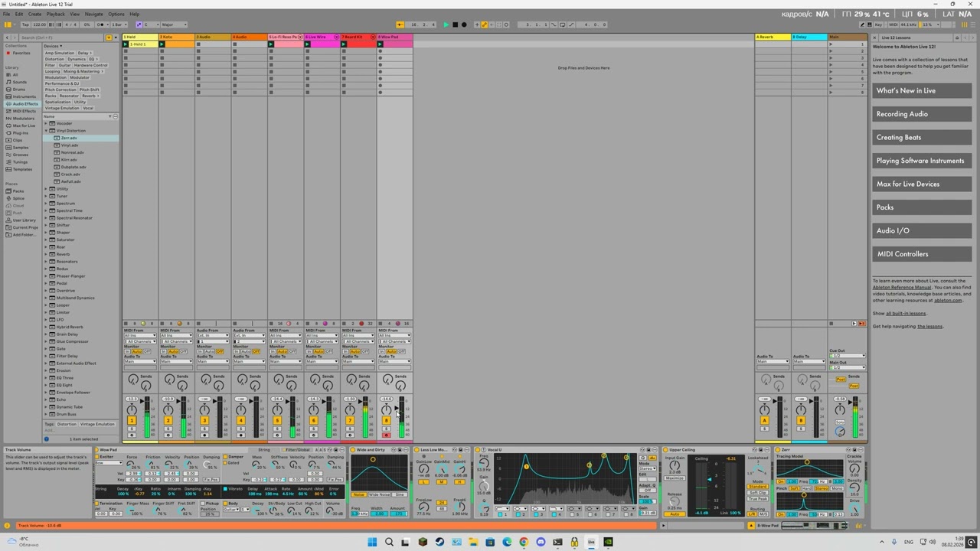Select Vinyl.adv preset in browser
The height and width of the screenshot is (551, 980).
pos(70,145)
